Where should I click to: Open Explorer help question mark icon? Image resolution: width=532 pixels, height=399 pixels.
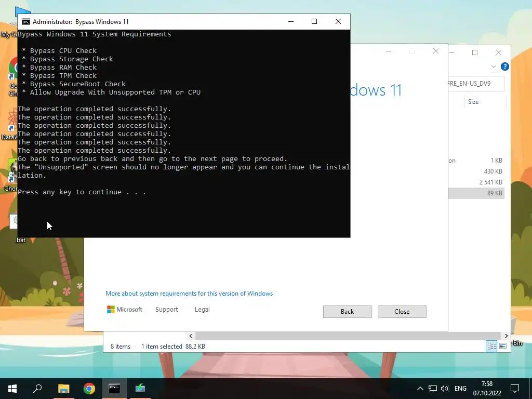[x=505, y=67]
